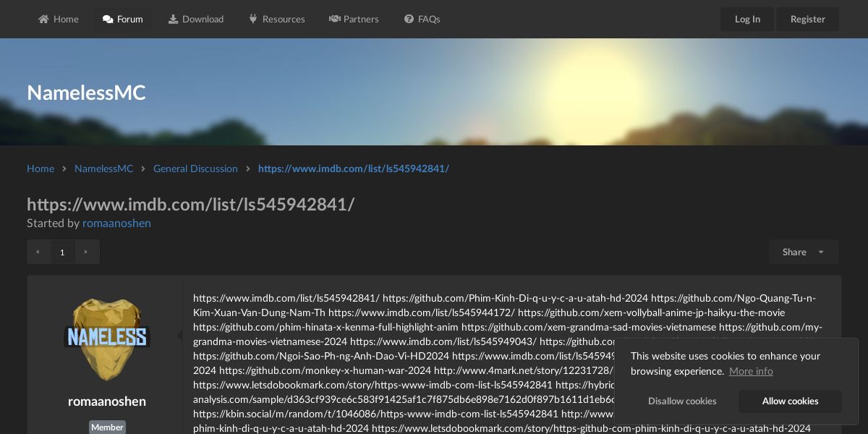Click the Member badge label

point(107,427)
